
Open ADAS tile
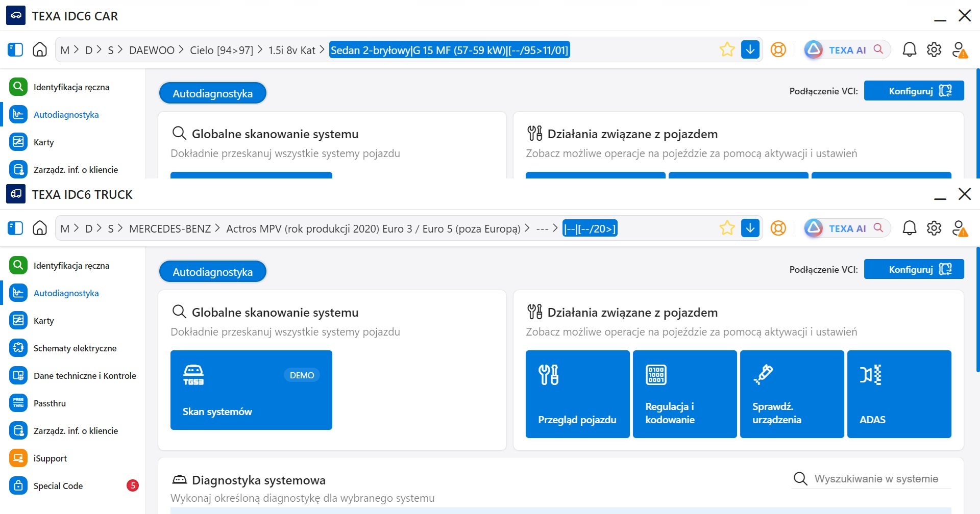[899, 394]
